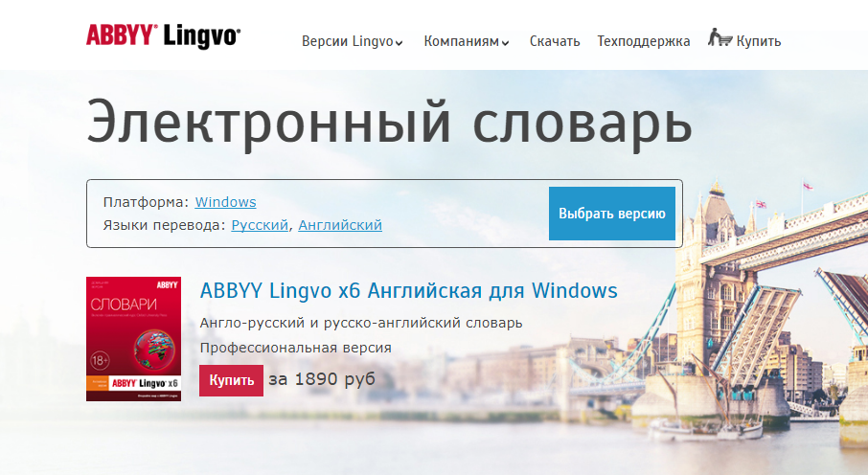Image resolution: width=868 pixels, height=475 pixels.
Task: Open the Скачать menu item
Action: tap(555, 41)
